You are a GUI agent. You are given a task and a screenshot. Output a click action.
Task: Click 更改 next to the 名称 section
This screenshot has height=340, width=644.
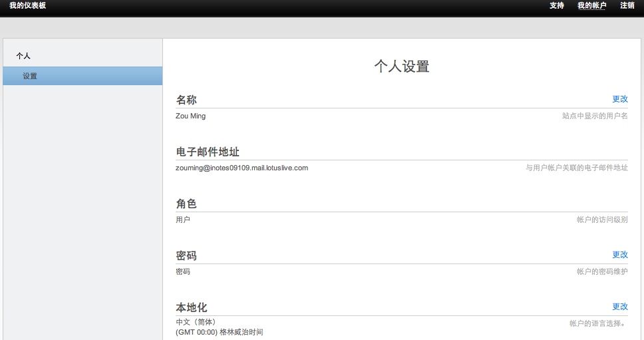pos(619,98)
